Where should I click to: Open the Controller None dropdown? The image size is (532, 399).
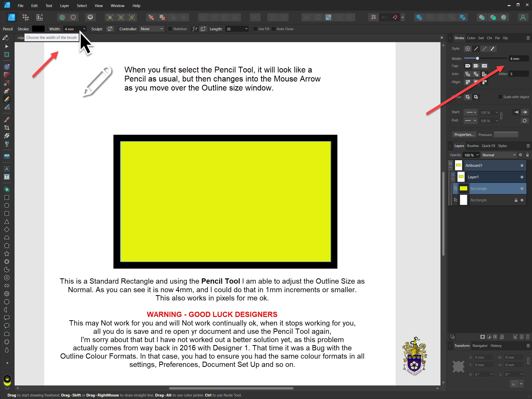click(152, 29)
